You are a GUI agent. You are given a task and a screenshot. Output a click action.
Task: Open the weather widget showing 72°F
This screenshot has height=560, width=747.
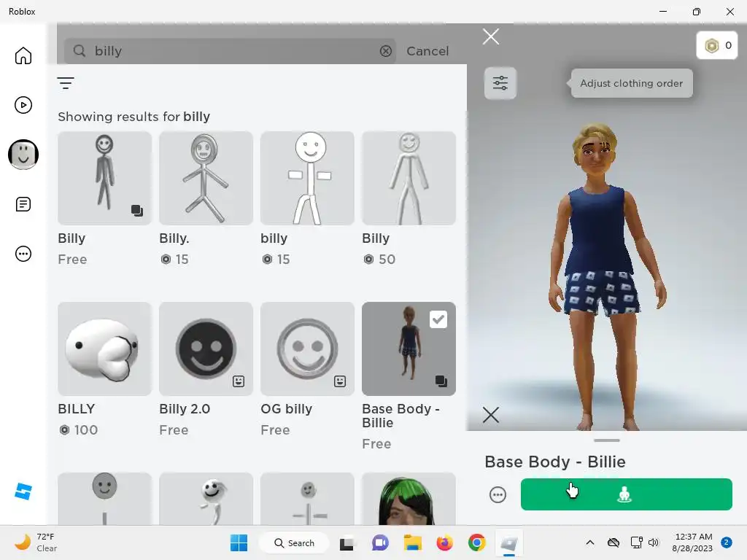[x=36, y=542]
